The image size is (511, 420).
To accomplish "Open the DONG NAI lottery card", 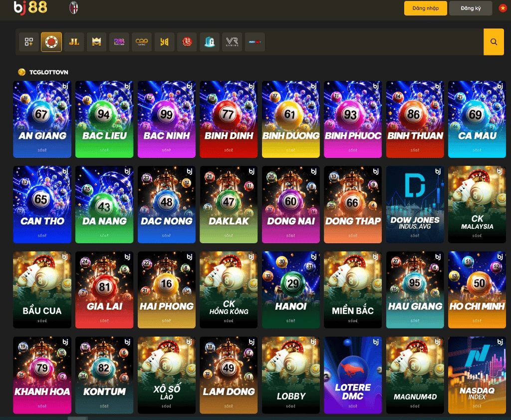I will coord(291,204).
